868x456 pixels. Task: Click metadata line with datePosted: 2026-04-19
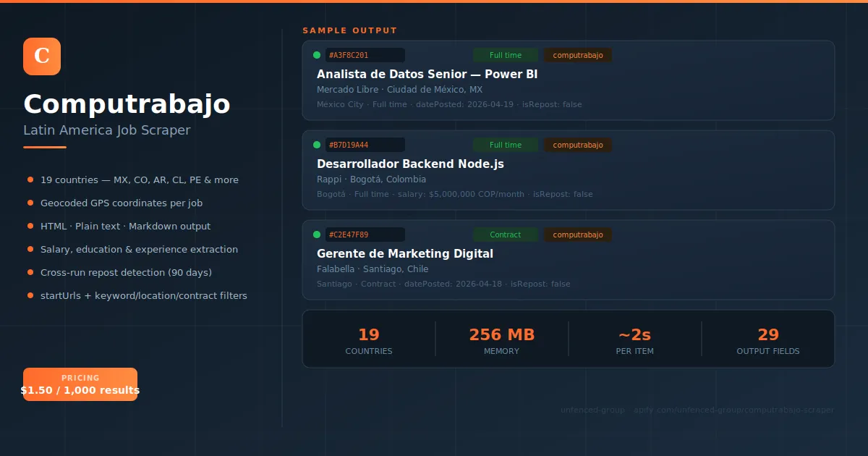pyautogui.click(x=449, y=104)
